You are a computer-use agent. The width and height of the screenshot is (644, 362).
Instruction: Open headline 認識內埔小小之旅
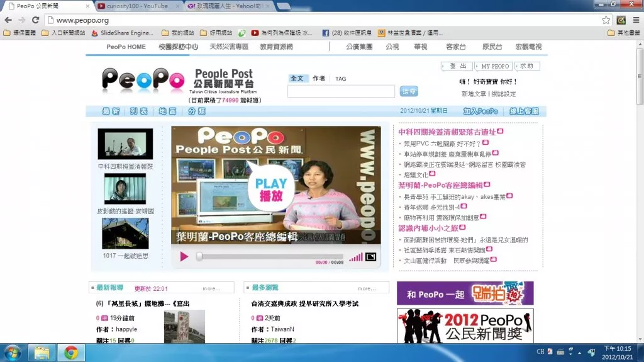pos(428,228)
